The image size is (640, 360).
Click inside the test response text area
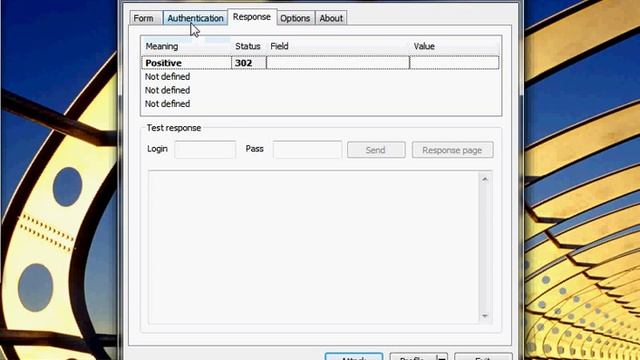[313, 247]
